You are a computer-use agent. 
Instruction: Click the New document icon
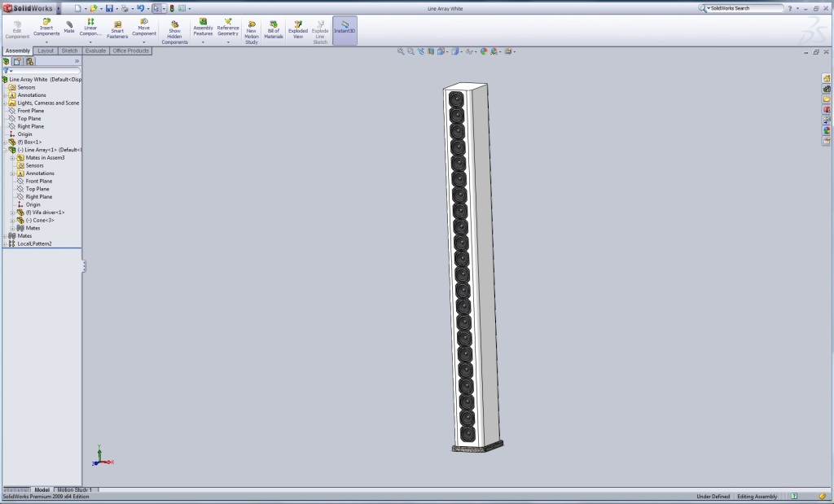tap(77, 8)
